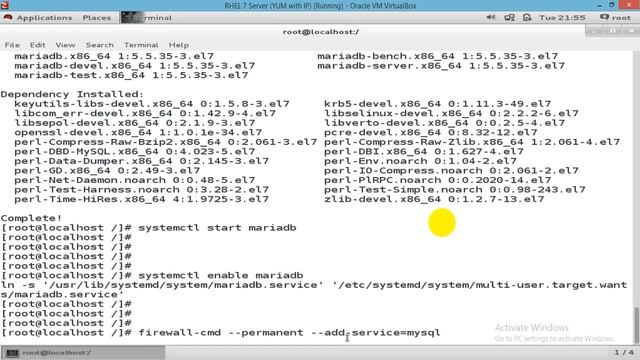Click the perl-GD.x86_64 package entry

tap(107, 171)
